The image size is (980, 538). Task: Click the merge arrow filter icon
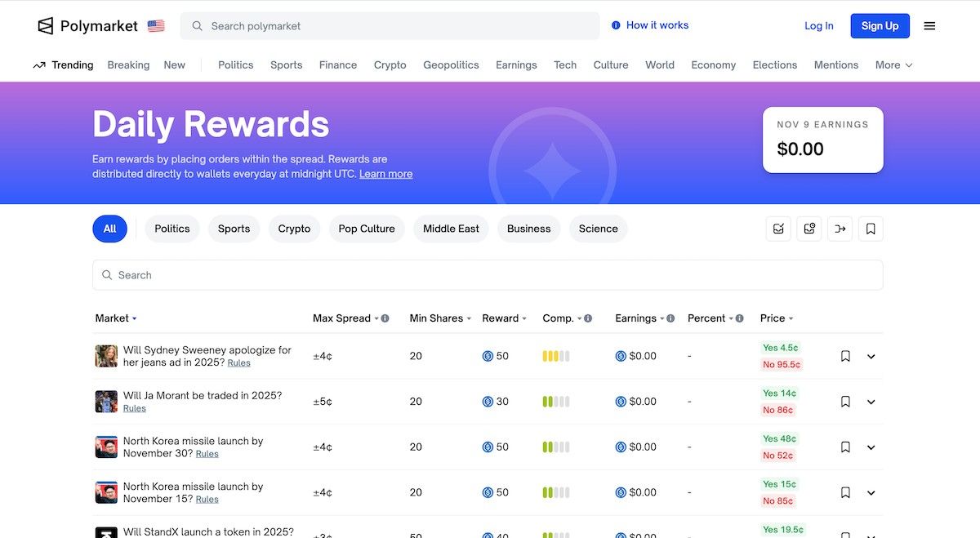click(840, 229)
